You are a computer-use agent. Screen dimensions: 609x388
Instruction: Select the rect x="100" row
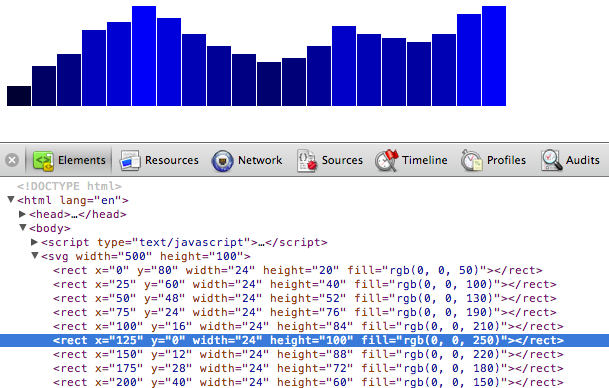(308, 326)
